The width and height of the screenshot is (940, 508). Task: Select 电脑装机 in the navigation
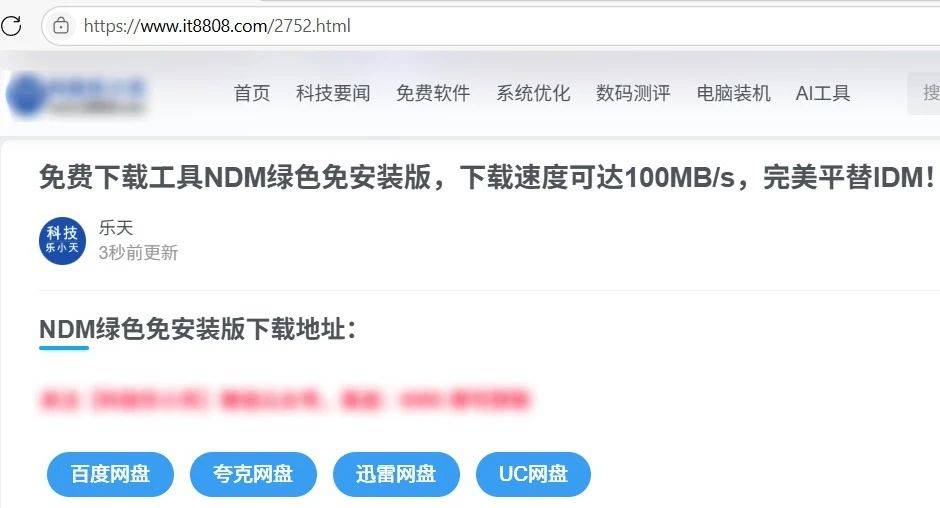(x=733, y=93)
